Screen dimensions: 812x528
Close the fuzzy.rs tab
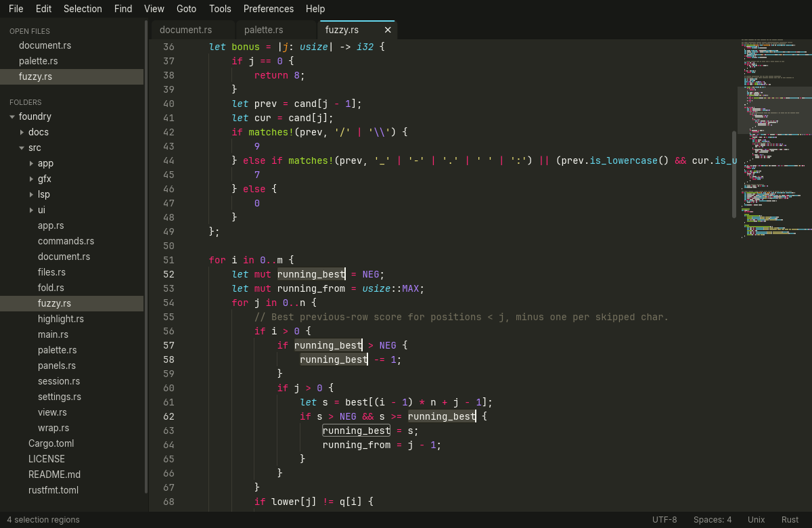pos(388,30)
